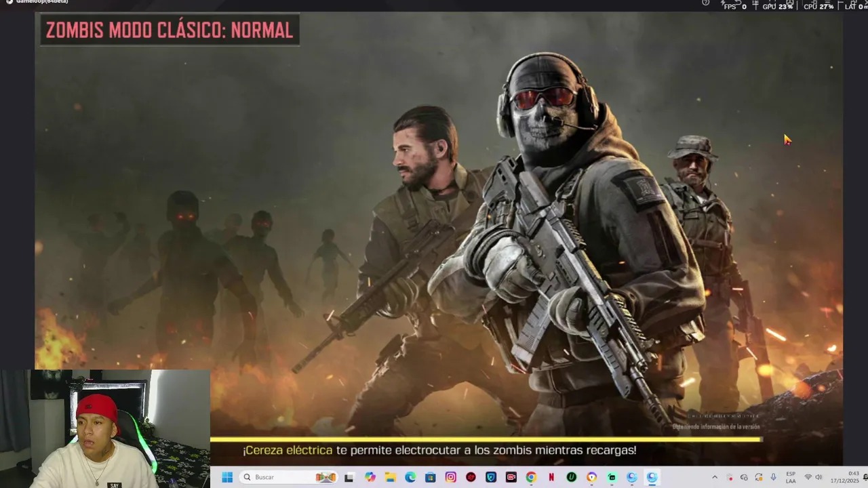Click the microphone tray icon
Image resolution: width=868 pixels, height=488 pixels.
(773, 477)
